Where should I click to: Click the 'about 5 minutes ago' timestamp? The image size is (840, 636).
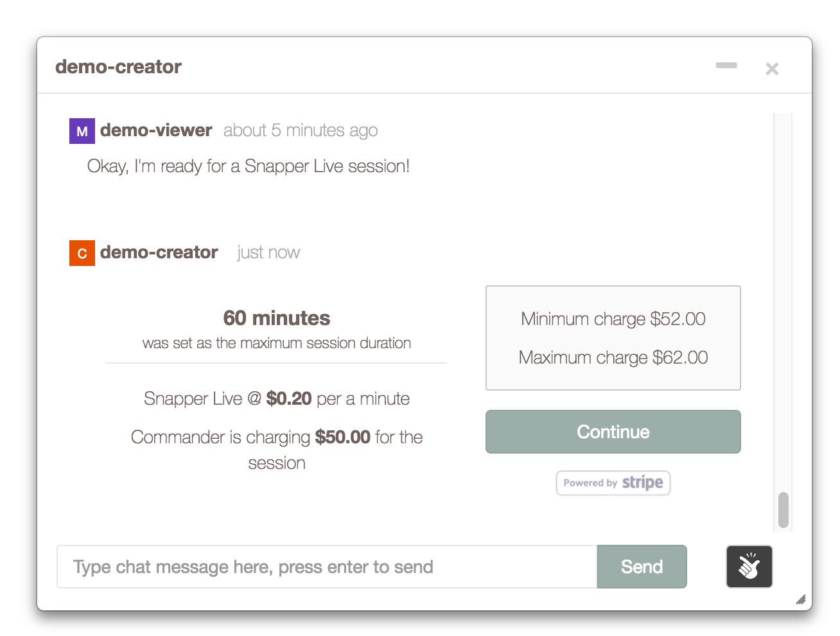pos(301,130)
